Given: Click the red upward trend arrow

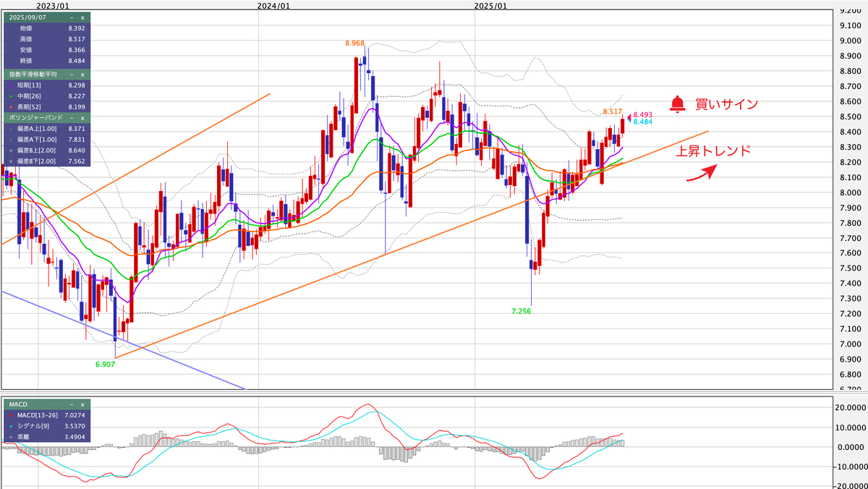Looking at the screenshot, I should [701, 174].
